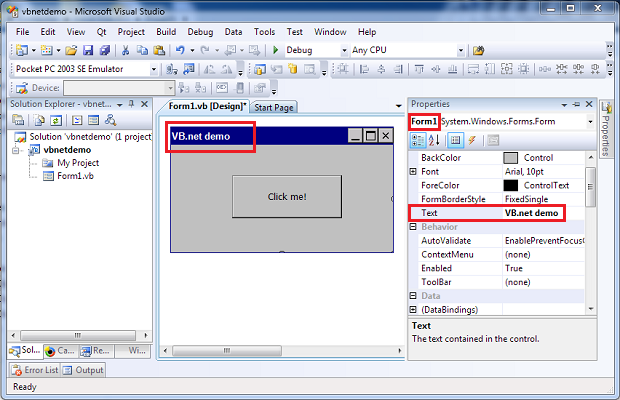The image size is (620, 400).
Task: Click View Code icon in Solution Explorer
Action: [x=77, y=120]
